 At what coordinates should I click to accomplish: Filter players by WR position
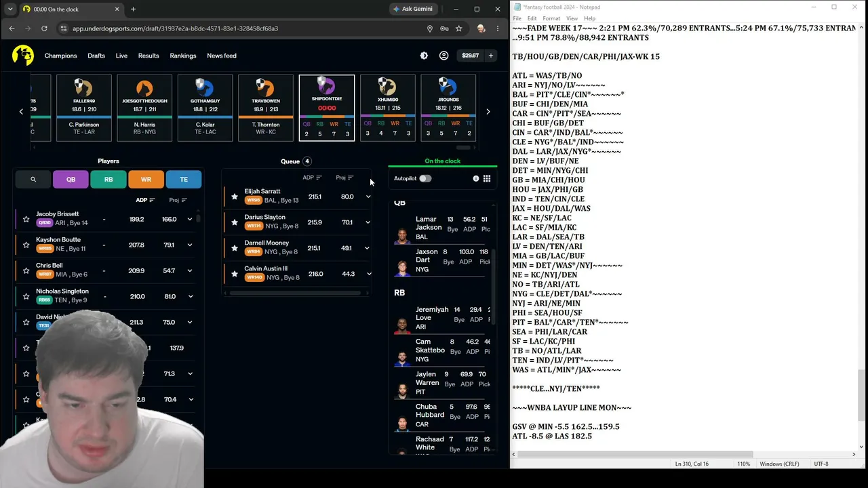coord(146,179)
